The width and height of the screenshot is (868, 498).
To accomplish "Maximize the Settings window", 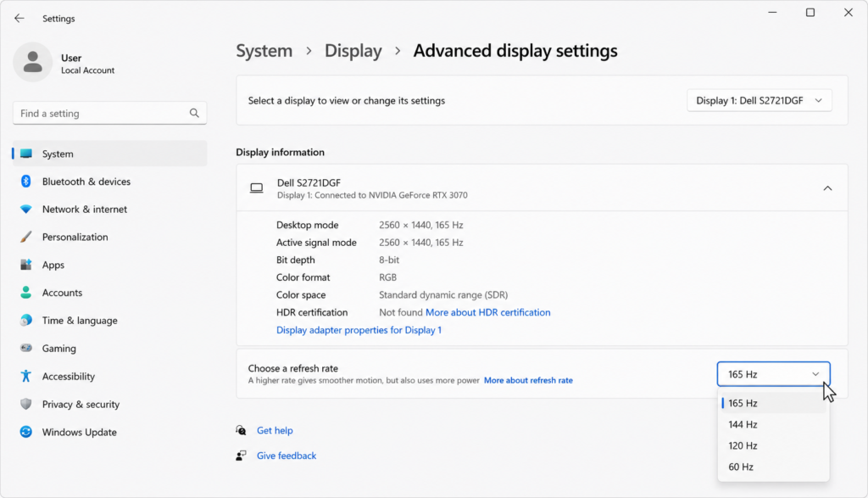I will pyautogui.click(x=810, y=12).
